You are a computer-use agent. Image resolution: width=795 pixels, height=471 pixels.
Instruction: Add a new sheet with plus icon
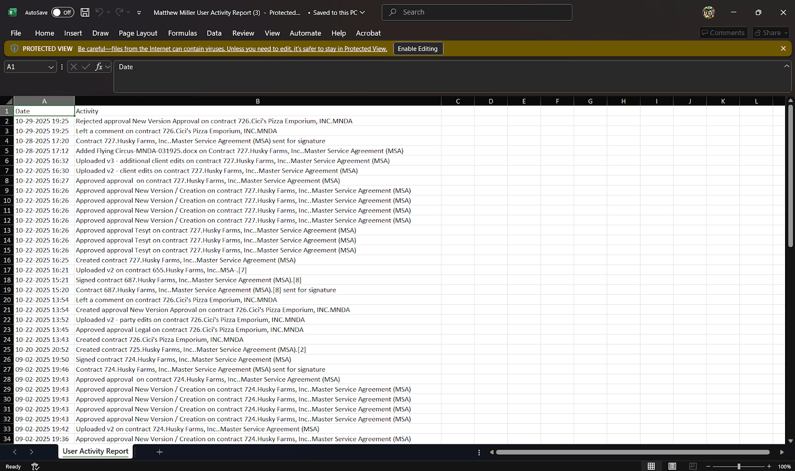point(159,452)
